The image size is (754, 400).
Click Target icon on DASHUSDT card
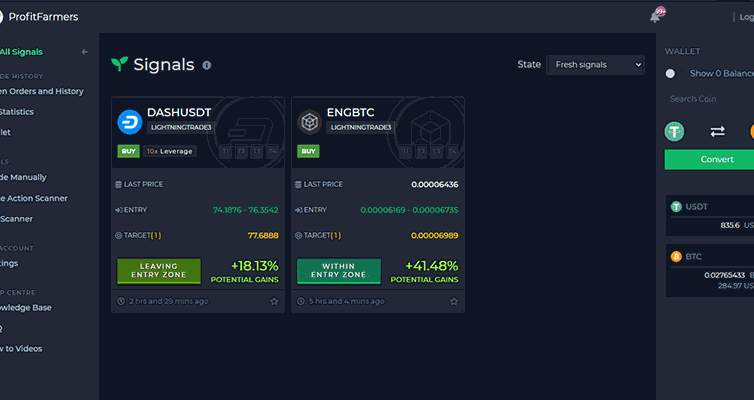click(118, 236)
